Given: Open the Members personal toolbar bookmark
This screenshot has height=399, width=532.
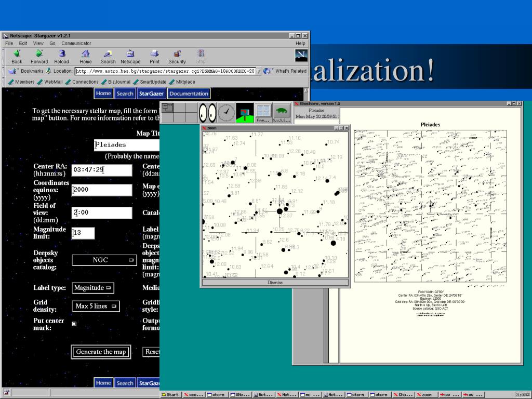Looking at the screenshot, I should click(x=21, y=82).
